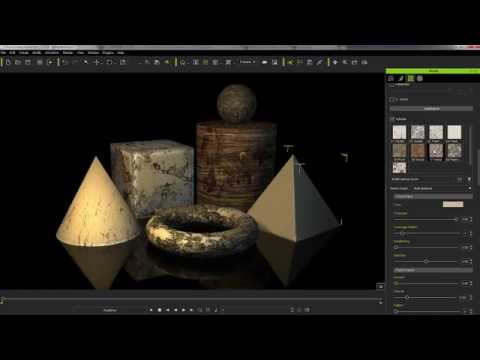Image resolution: width=480 pixels, height=360 pixels.
Task: Click the Stop button in the playback bar
Action: coord(159,310)
